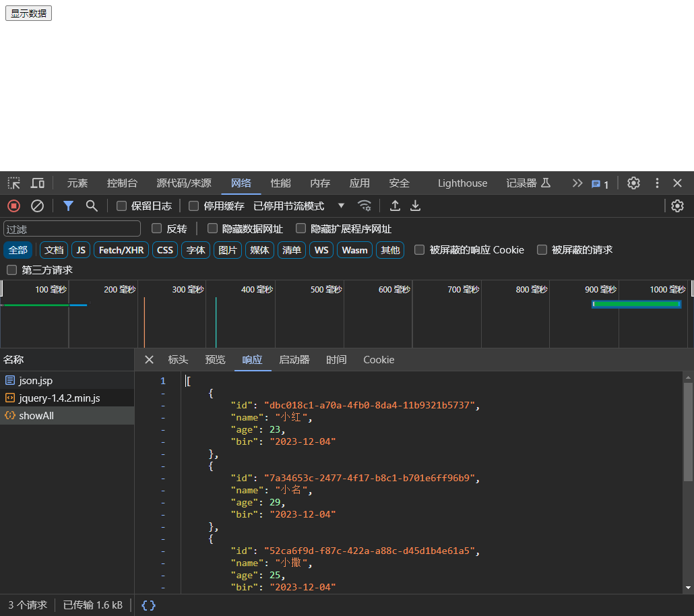The image size is (694, 616).
Task: Enable the 保留日志 checkbox
Action: tap(121, 206)
